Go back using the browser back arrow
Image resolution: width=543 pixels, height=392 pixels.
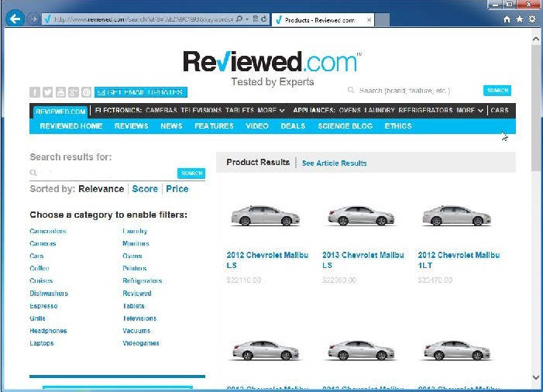(x=15, y=19)
